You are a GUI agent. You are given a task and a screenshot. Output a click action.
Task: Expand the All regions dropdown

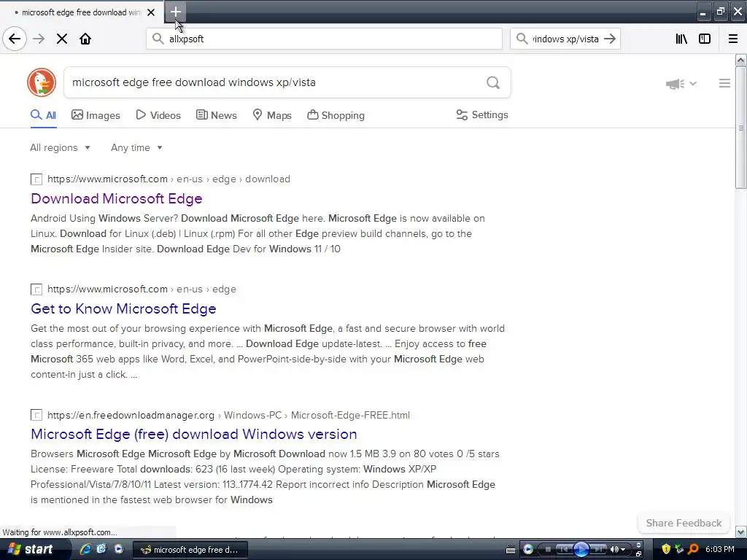click(x=60, y=147)
